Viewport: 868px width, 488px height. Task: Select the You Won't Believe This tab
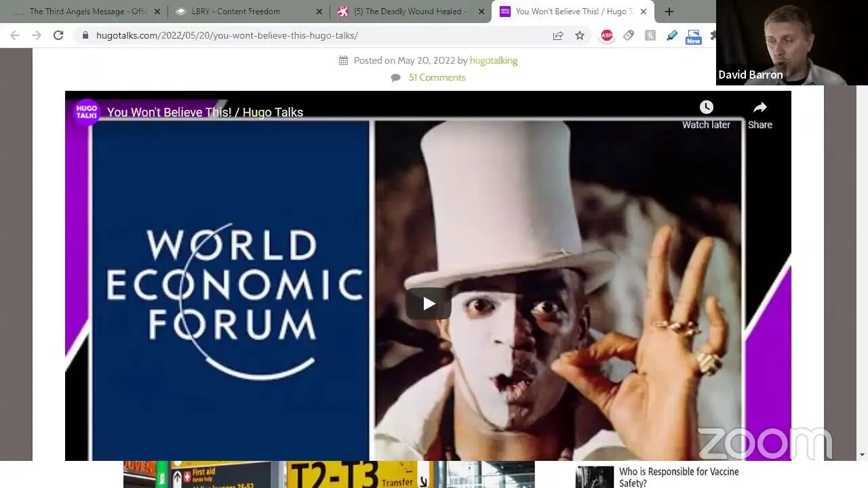click(x=573, y=12)
